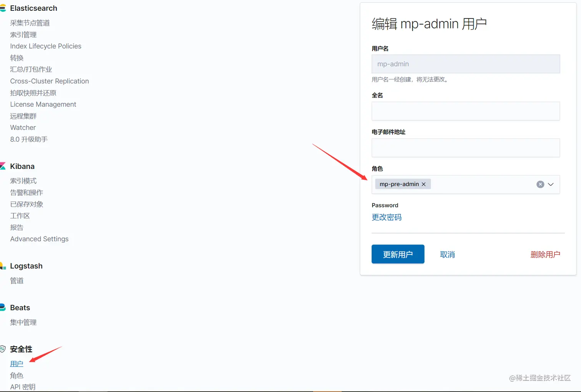Open API 密钥 page
Screen dimensions: 581x392
pyautogui.click(x=23, y=387)
